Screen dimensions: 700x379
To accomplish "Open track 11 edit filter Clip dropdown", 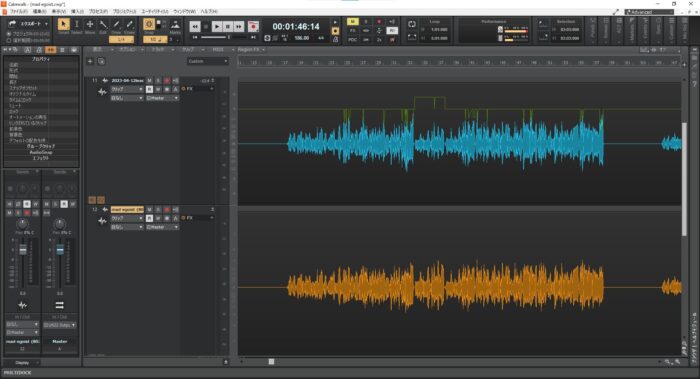I will [127, 89].
